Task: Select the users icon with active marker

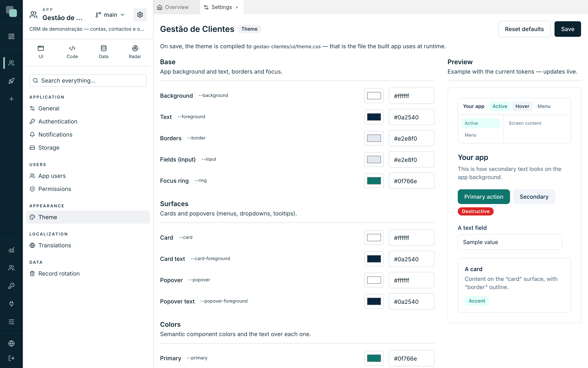Action: point(11,63)
